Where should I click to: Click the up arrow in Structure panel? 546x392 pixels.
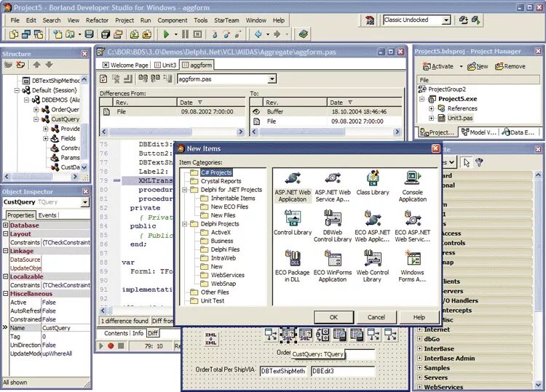point(36,65)
